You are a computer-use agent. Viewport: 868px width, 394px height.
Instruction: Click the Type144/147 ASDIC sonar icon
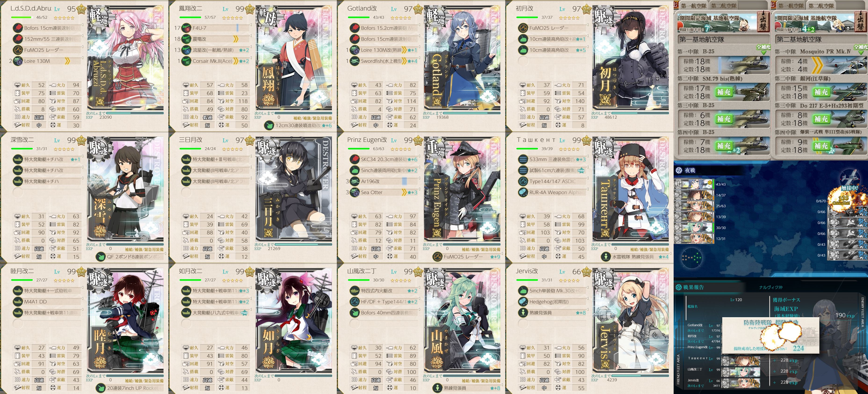523,181
